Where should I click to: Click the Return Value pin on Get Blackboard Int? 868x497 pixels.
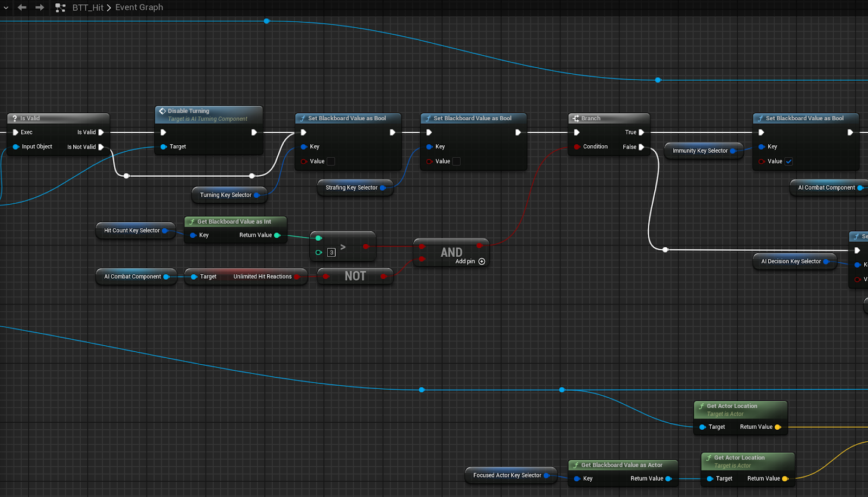(277, 235)
